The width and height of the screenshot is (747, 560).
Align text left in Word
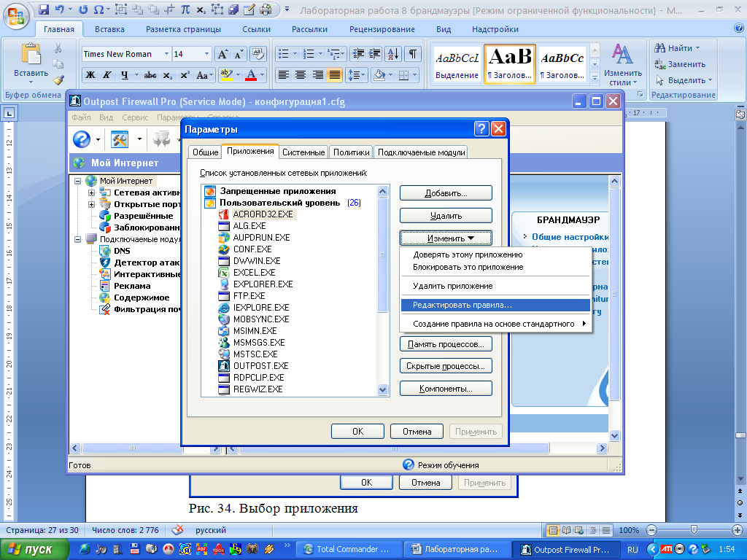pos(284,75)
